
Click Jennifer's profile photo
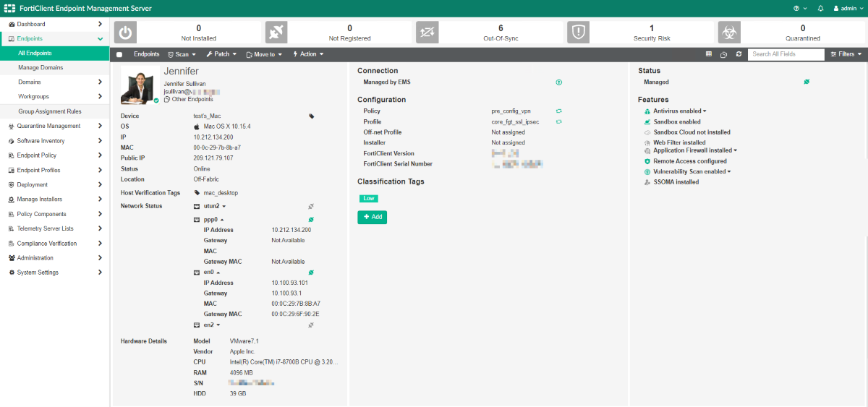140,85
